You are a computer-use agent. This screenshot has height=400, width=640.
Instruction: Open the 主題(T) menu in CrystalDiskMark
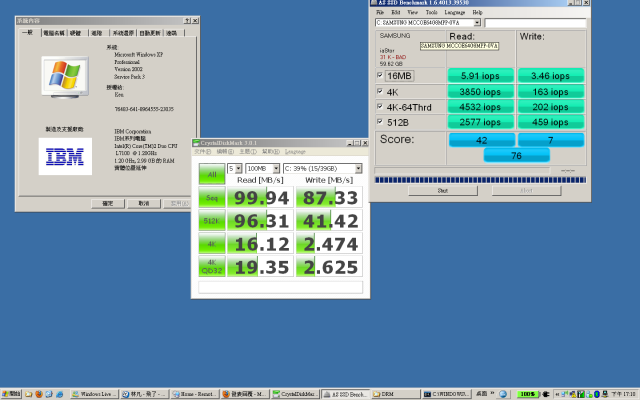coord(248,151)
